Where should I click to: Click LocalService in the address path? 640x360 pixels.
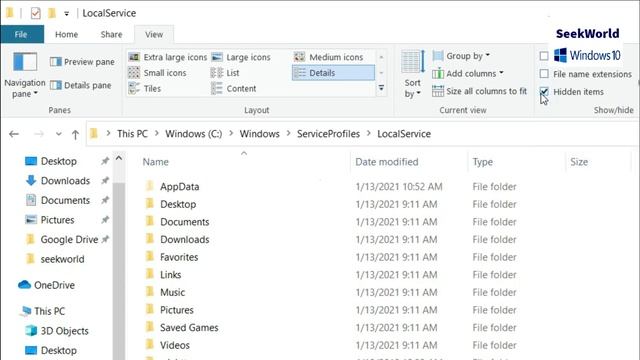404,134
